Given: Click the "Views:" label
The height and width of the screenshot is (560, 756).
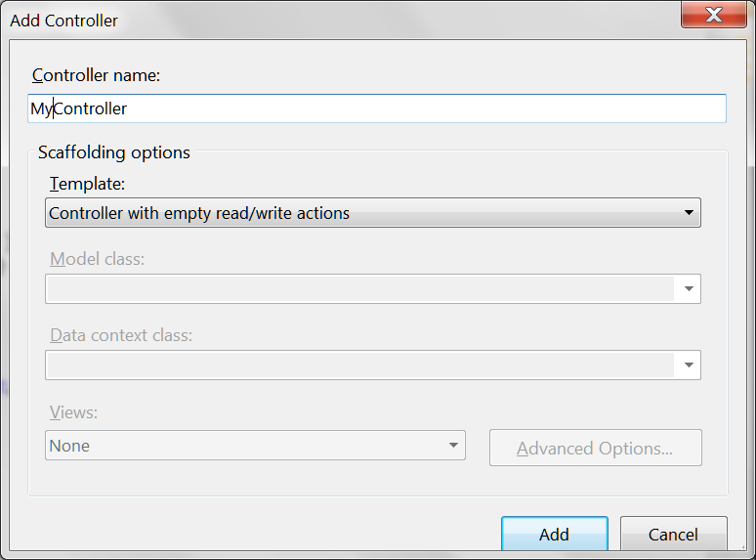Looking at the screenshot, I should 73,412.
